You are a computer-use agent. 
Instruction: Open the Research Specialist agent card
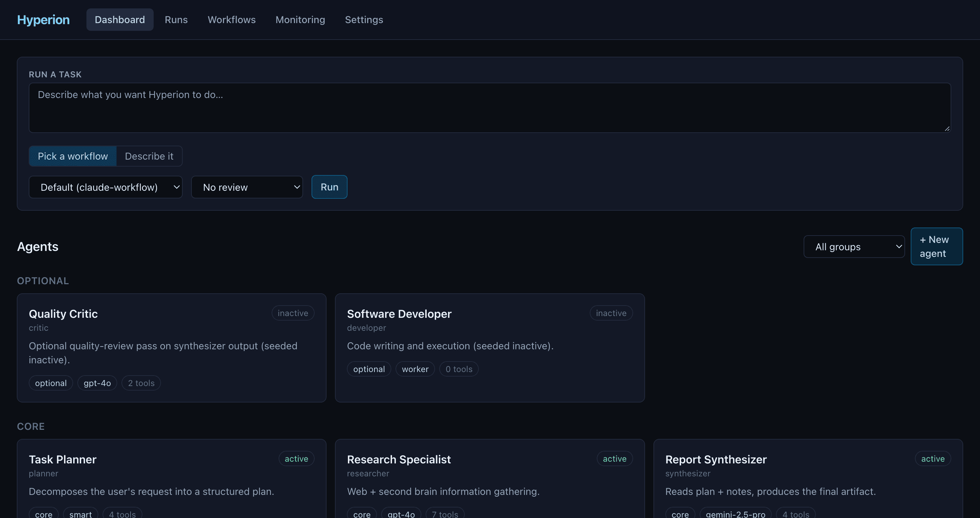pos(490,479)
